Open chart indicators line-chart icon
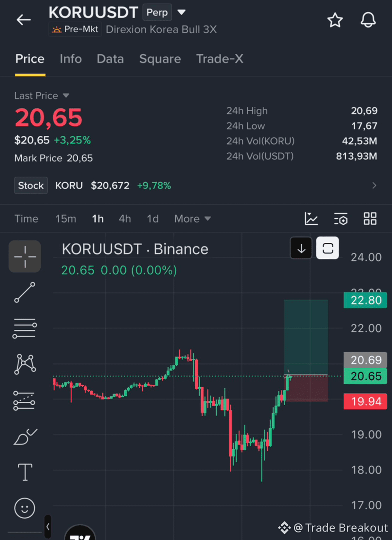392x540 pixels. (311, 219)
